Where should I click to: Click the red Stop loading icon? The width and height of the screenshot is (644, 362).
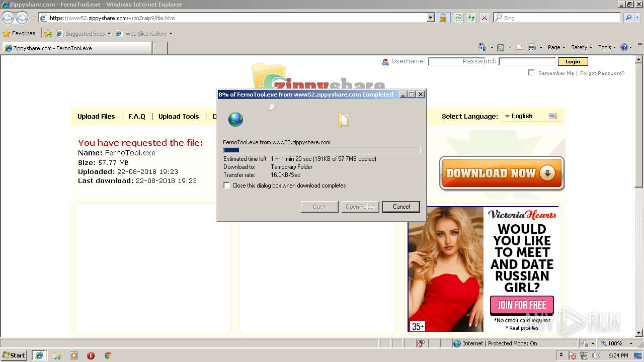point(485,18)
